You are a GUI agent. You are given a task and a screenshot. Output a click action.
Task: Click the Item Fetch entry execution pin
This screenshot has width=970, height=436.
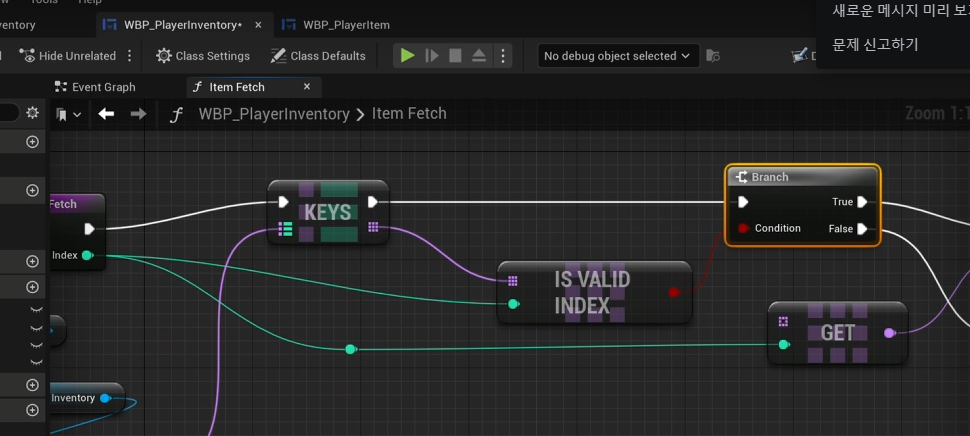(x=89, y=229)
